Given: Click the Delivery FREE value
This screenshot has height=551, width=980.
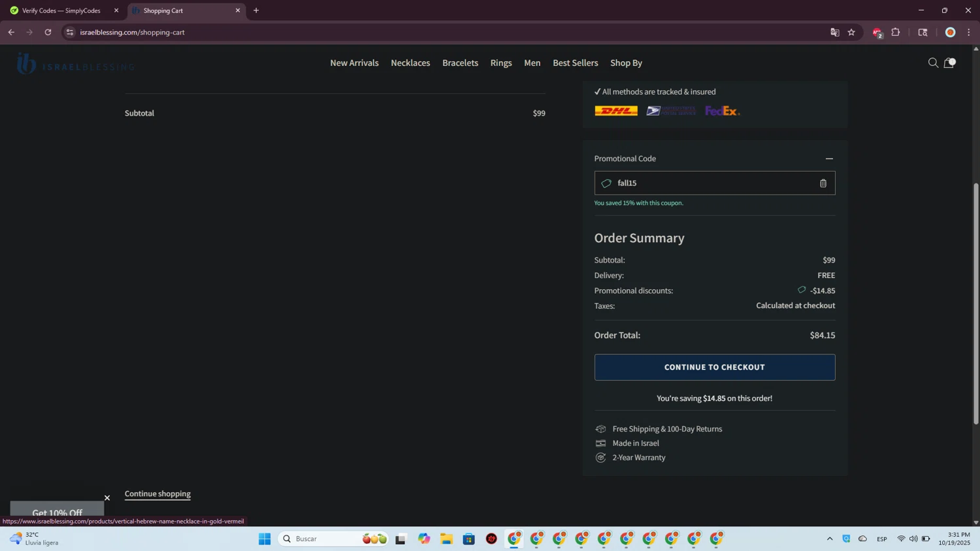Looking at the screenshot, I should 826,275.
